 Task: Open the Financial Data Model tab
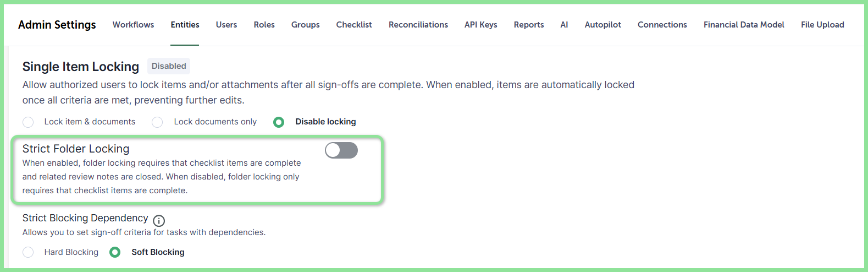(744, 25)
